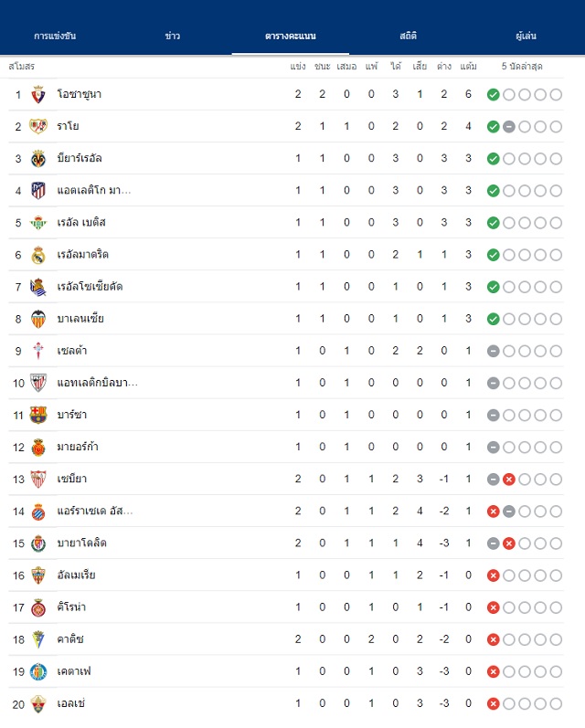Viewport: 585px width, 728px height.
Task: Click red loss indicator in เอลเช่ row
Action: (x=493, y=704)
